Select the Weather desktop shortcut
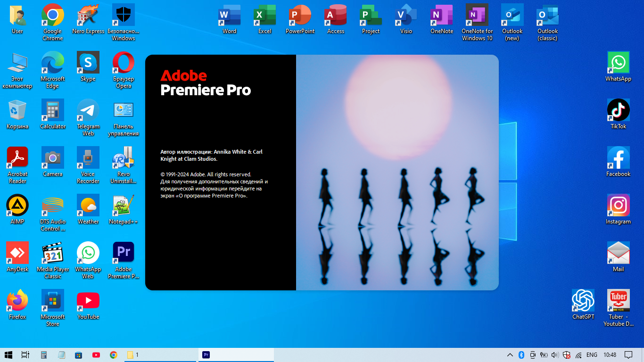644x362 pixels. (88, 209)
